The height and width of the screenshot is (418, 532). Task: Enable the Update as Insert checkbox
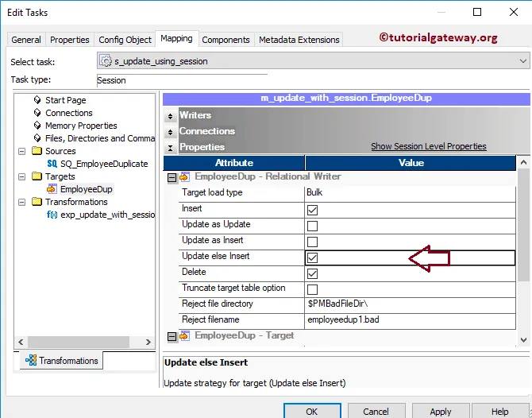click(312, 242)
